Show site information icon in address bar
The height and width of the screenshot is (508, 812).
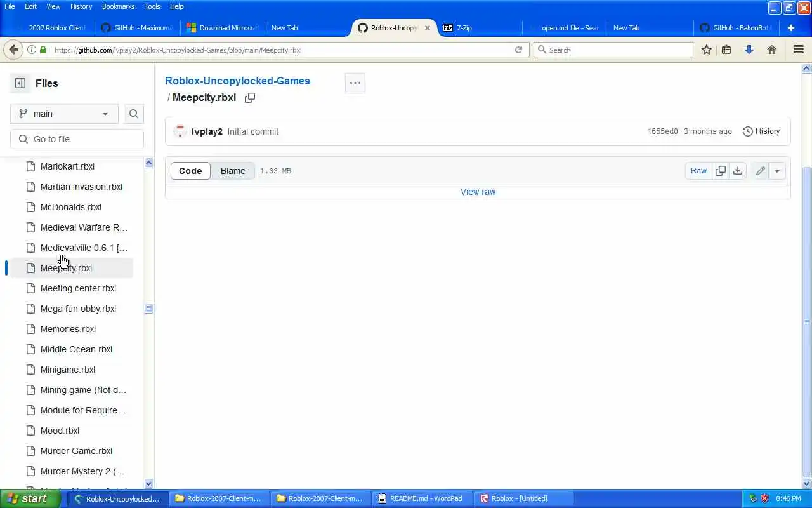pyautogui.click(x=31, y=50)
